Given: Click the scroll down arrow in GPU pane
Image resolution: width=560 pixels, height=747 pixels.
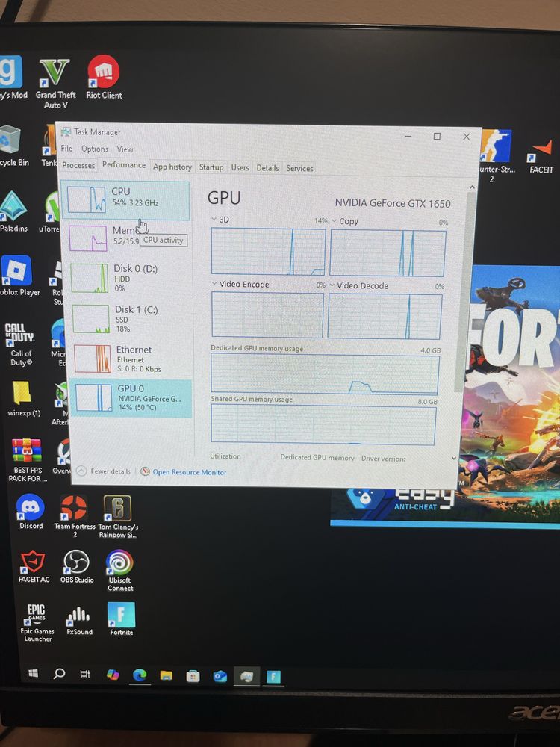Looking at the screenshot, I should (454, 458).
